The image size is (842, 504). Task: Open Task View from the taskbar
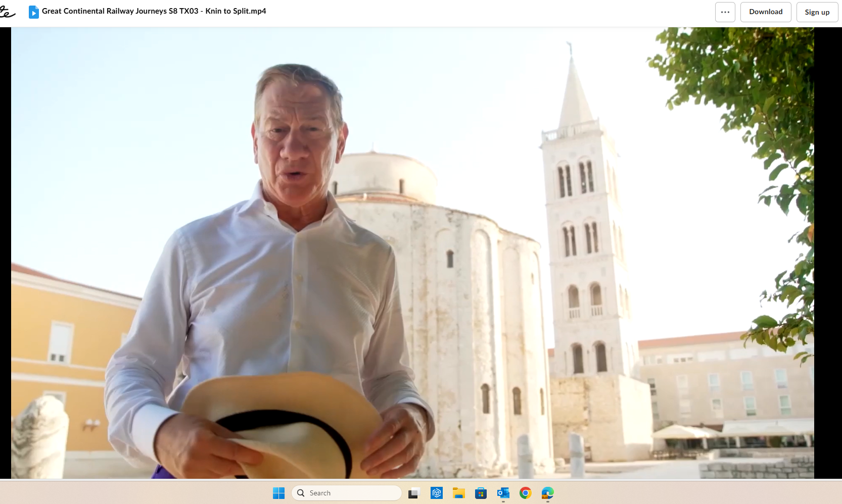(x=414, y=493)
